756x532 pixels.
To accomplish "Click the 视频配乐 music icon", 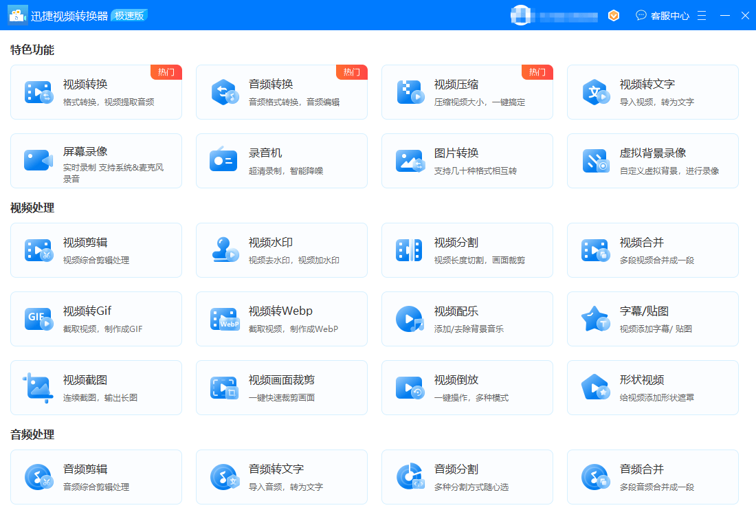I will click(x=410, y=319).
